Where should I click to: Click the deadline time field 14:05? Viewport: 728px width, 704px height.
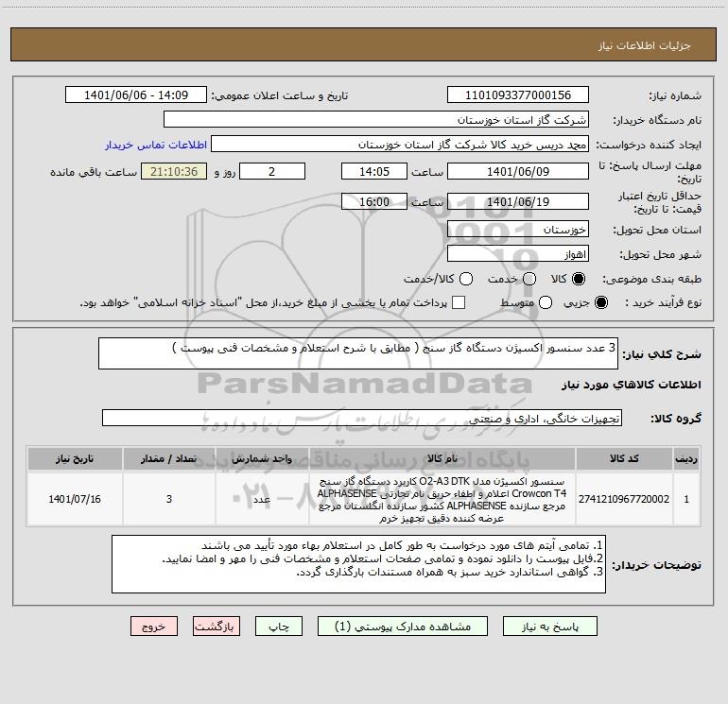[374, 172]
